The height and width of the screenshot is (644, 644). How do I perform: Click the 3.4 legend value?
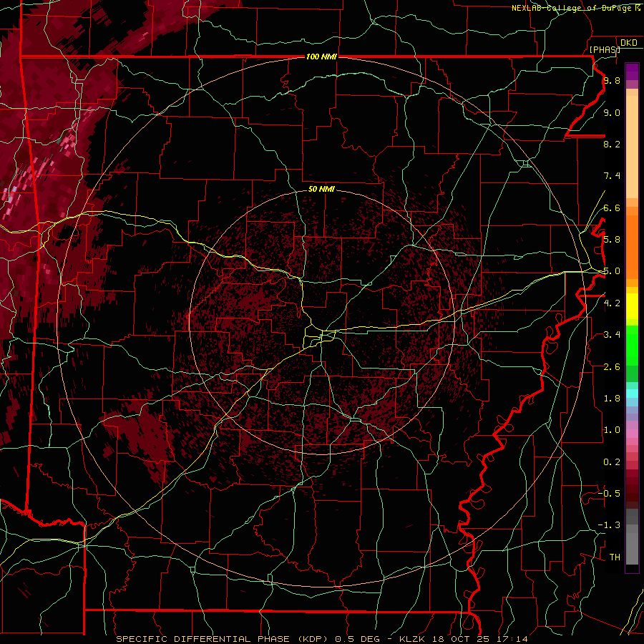(612, 335)
